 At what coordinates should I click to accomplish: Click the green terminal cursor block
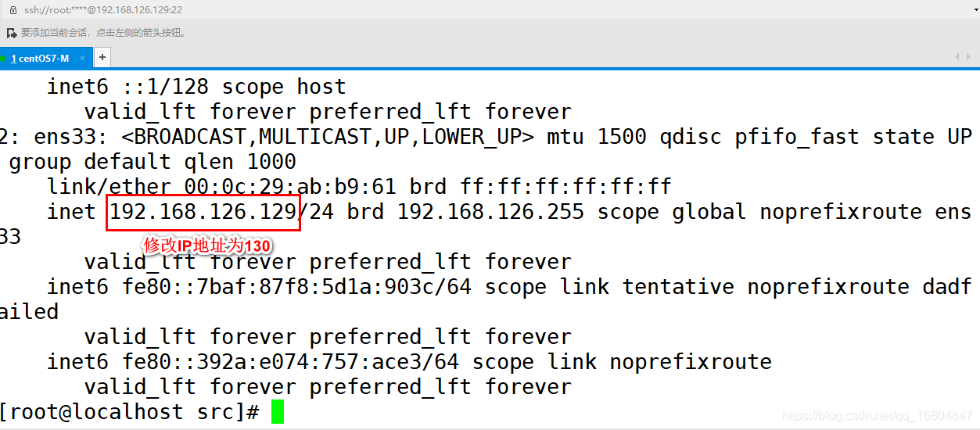click(278, 412)
